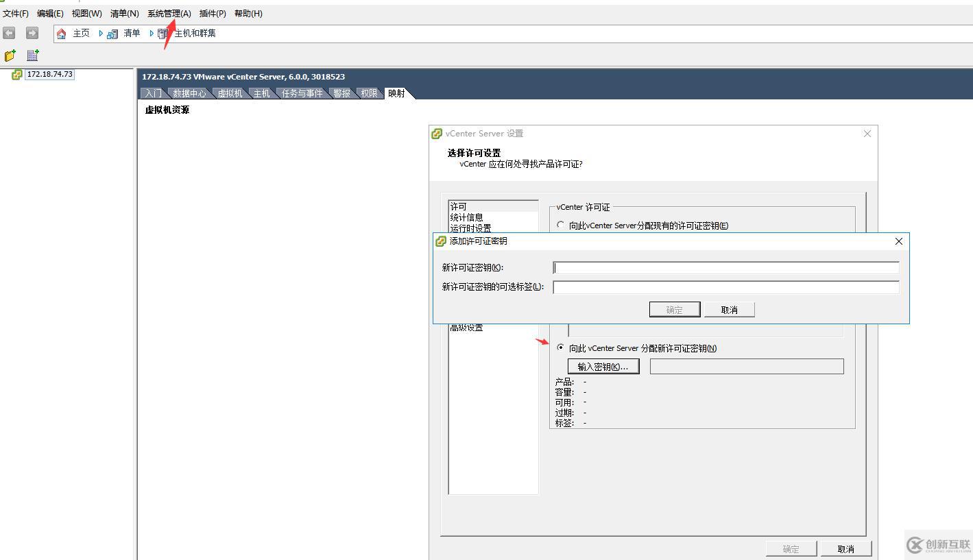Select 统计信息 in the settings list

point(466,217)
